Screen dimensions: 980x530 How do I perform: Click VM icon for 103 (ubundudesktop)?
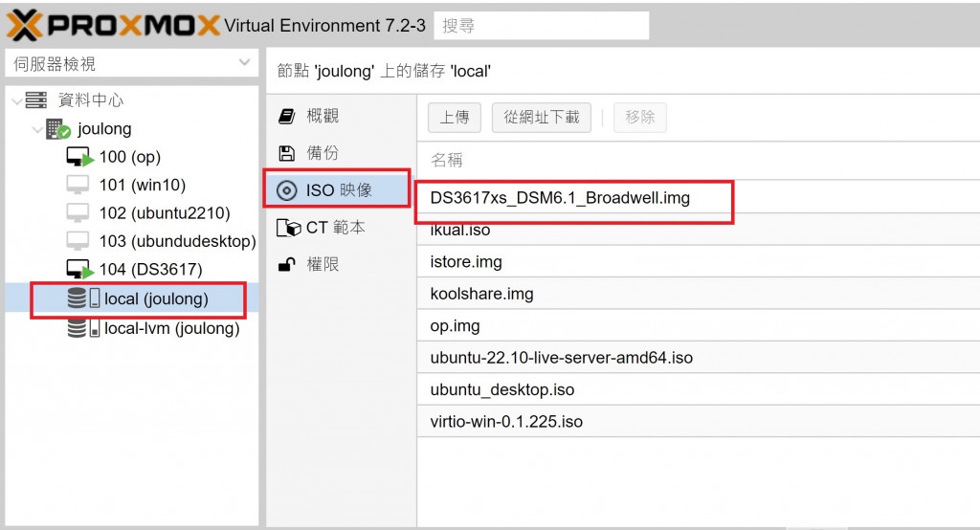pos(78,241)
